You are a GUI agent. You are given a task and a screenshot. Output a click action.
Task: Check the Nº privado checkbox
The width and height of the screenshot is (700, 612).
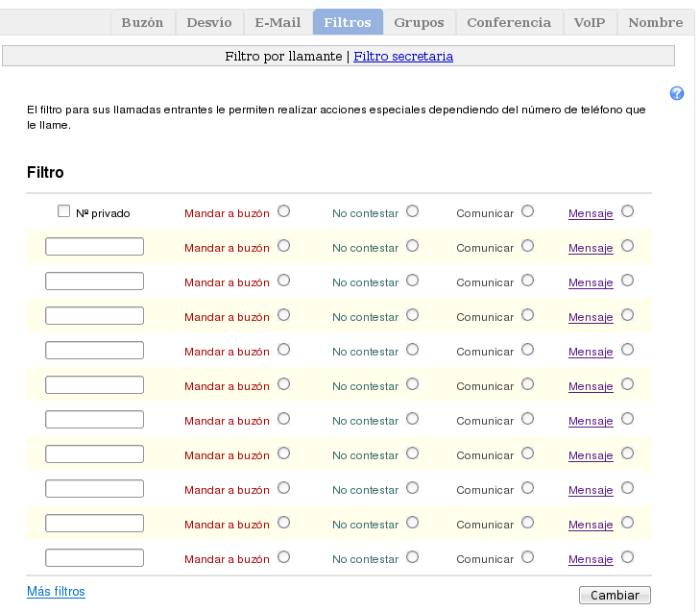pyautogui.click(x=64, y=212)
